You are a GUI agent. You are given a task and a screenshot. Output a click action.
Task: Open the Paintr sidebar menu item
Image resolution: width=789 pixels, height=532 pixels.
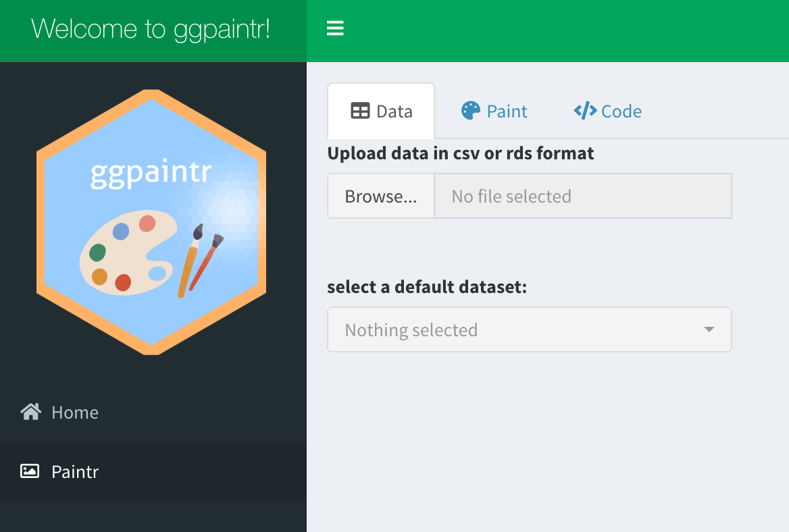(x=75, y=471)
